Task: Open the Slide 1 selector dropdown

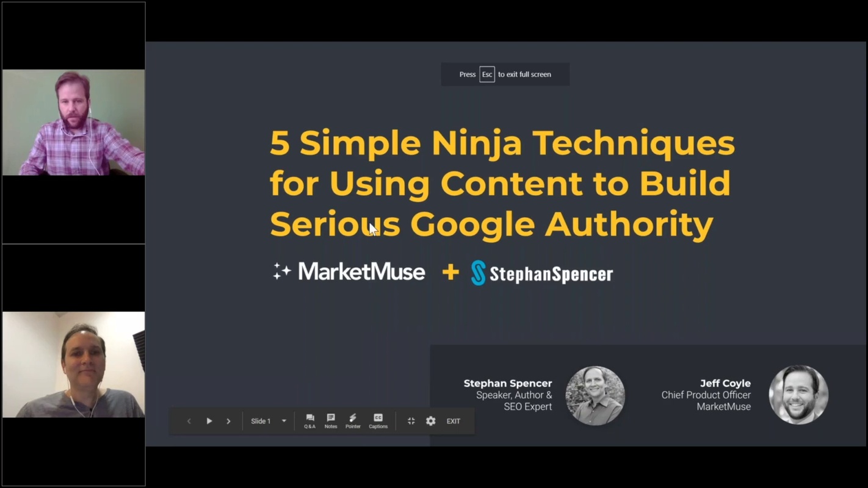Action: click(283, 421)
